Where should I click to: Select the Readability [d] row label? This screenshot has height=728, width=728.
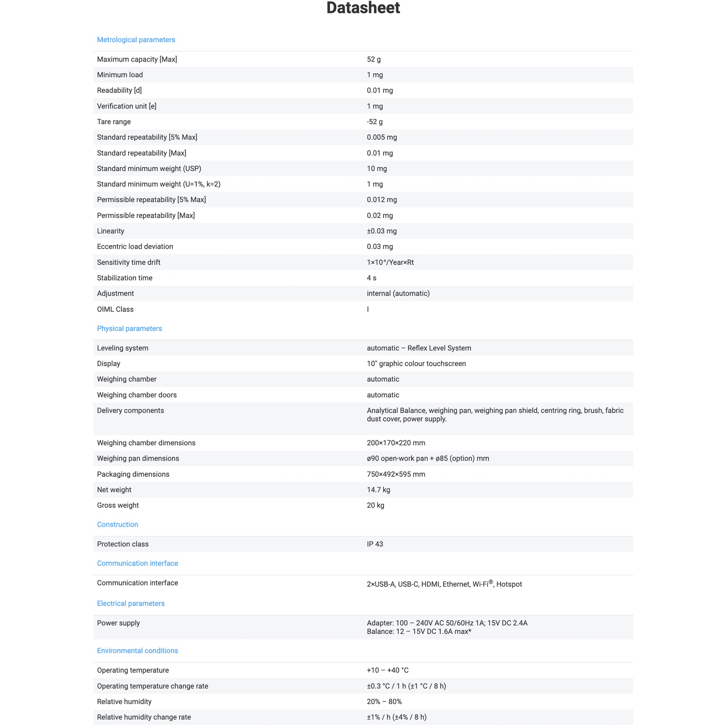click(119, 90)
